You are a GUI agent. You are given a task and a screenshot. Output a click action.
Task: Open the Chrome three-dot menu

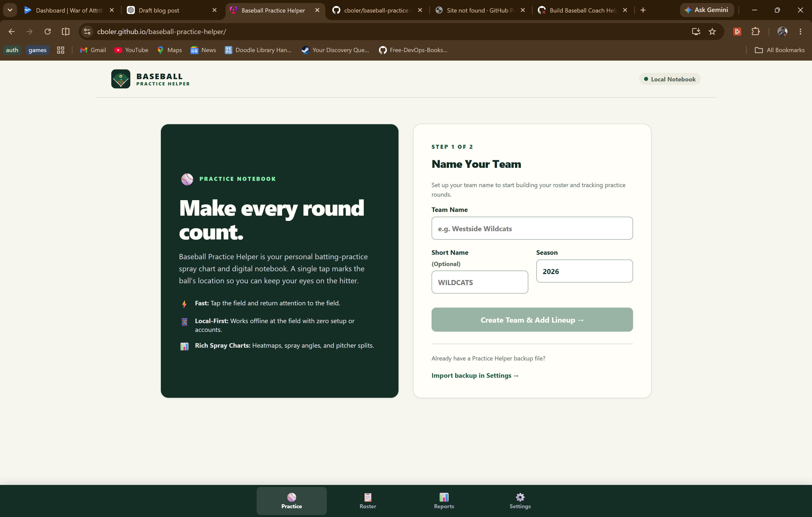point(800,32)
